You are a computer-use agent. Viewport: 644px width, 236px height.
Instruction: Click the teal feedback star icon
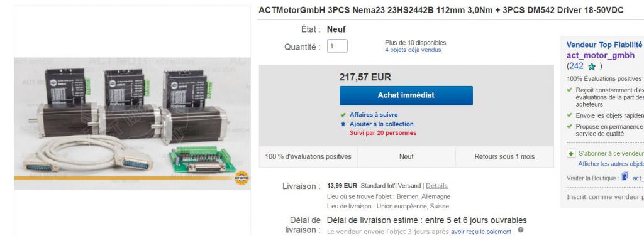pyautogui.click(x=592, y=67)
